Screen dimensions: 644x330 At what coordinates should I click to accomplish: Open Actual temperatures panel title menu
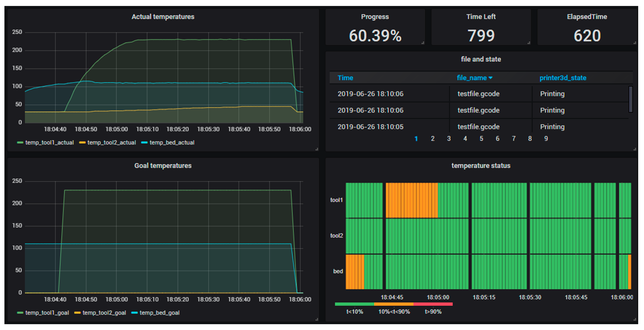[163, 17]
